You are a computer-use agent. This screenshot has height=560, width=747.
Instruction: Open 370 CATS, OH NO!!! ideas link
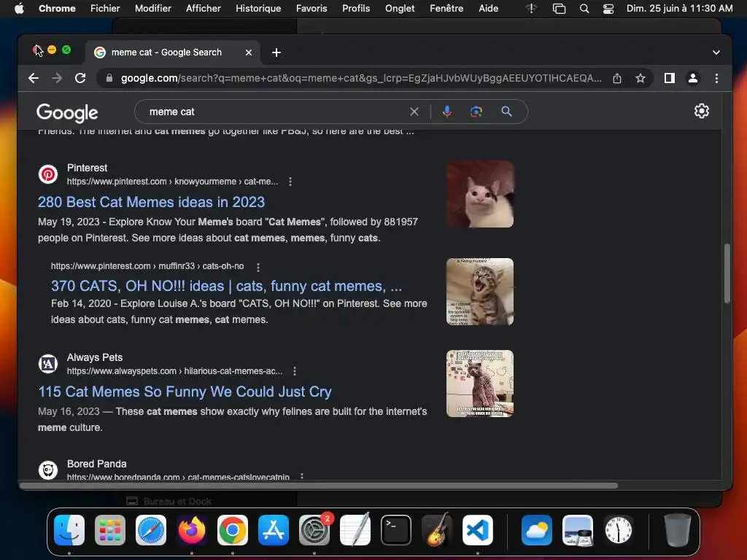pyautogui.click(x=226, y=286)
